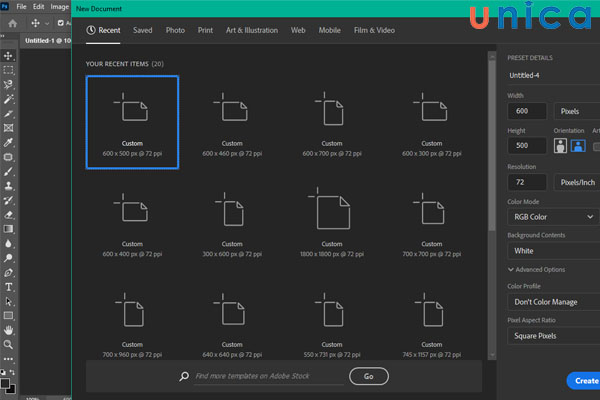Collapse the Advanced Options section
This screenshot has height=400, width=600.
(x=512, y=269)
